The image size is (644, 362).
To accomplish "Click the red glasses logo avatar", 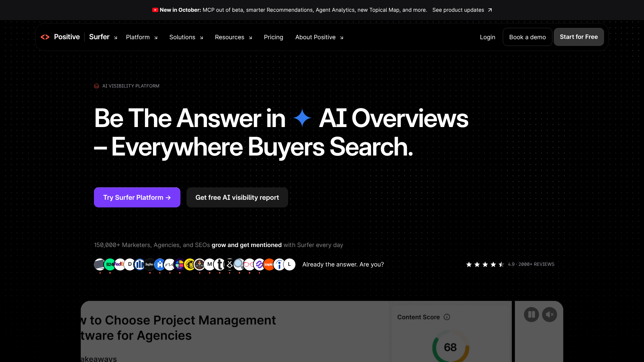I will pyautogui.click(x=249, y=264).
